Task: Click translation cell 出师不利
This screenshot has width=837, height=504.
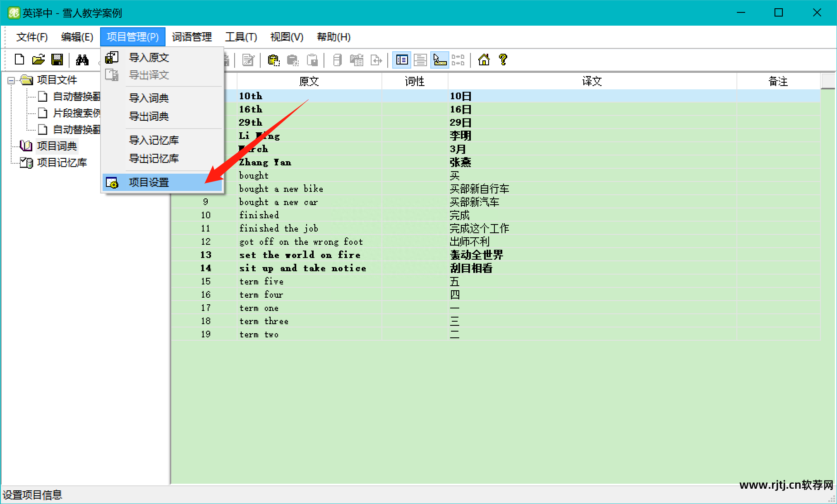Action: point(470,241)
